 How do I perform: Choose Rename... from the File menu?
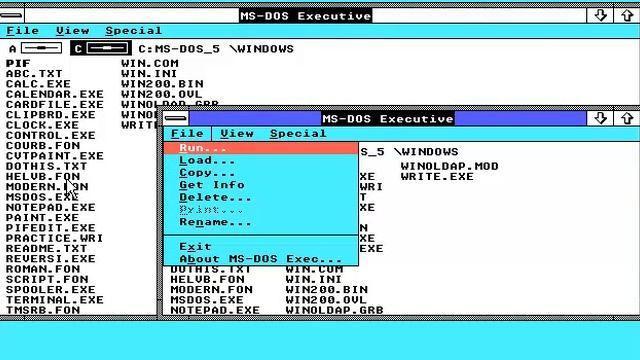click(x=261, y=222)
